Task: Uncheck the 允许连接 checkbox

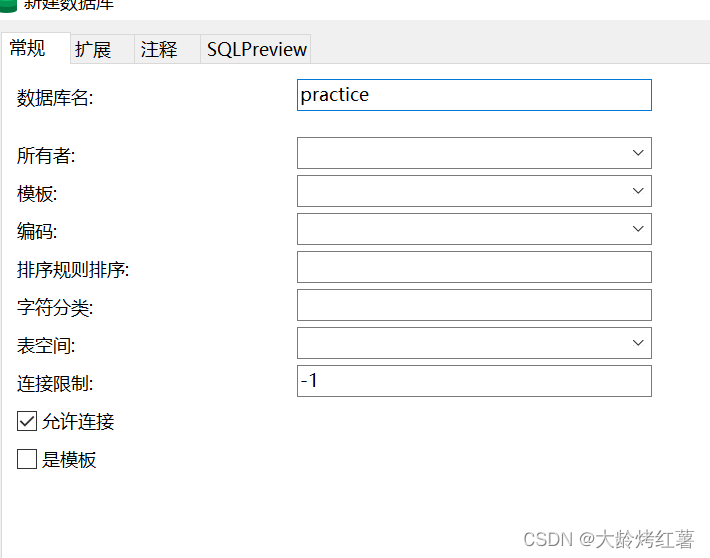Action: [27, 421]
